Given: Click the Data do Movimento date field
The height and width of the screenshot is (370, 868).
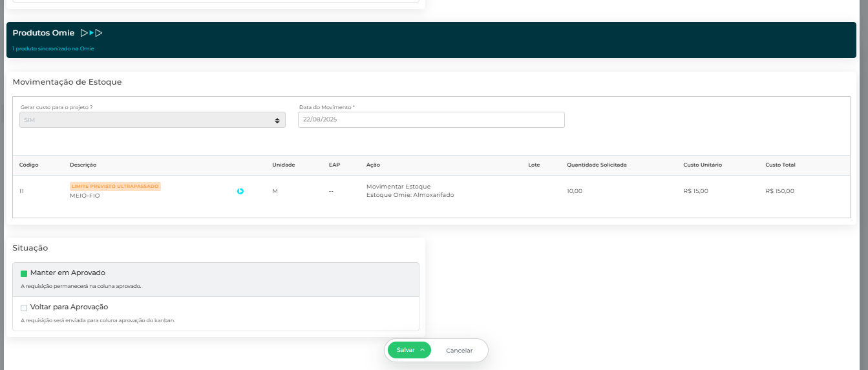Looking at the screenshot, I should 430,120.
